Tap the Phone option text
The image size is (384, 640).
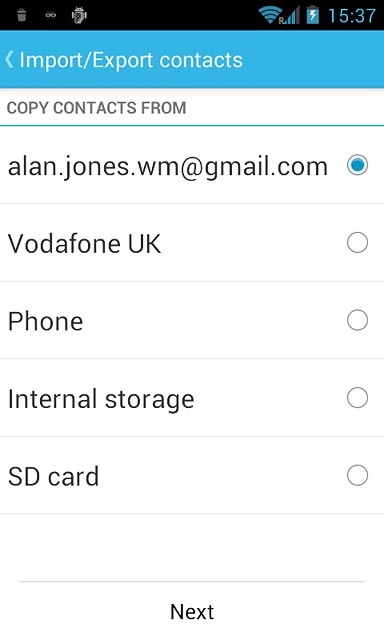click(46, 321)
